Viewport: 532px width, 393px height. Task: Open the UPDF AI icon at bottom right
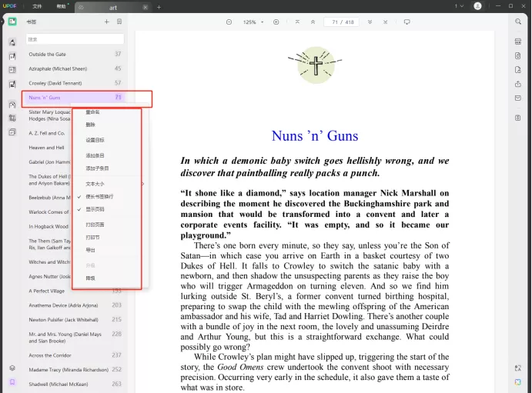(x=517, y=382)
